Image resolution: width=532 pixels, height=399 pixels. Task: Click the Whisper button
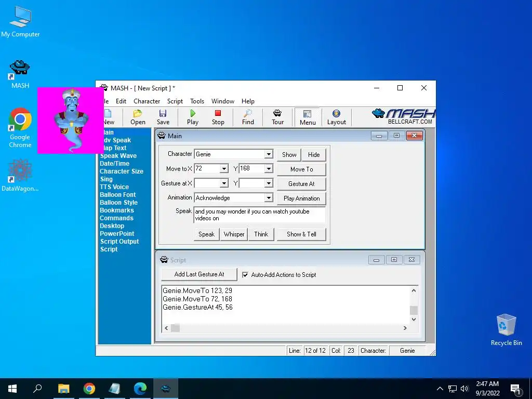tap(234, 234)
